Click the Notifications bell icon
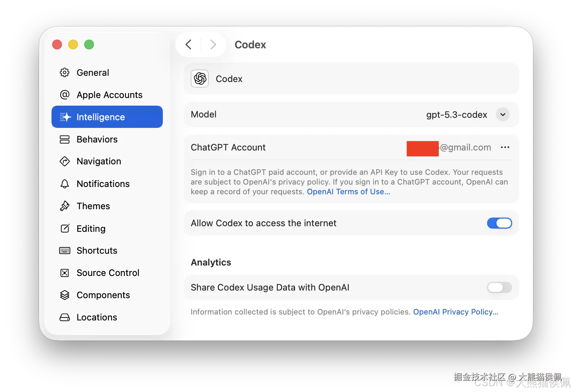The image size is (572, 392). (x=65, y=184)
